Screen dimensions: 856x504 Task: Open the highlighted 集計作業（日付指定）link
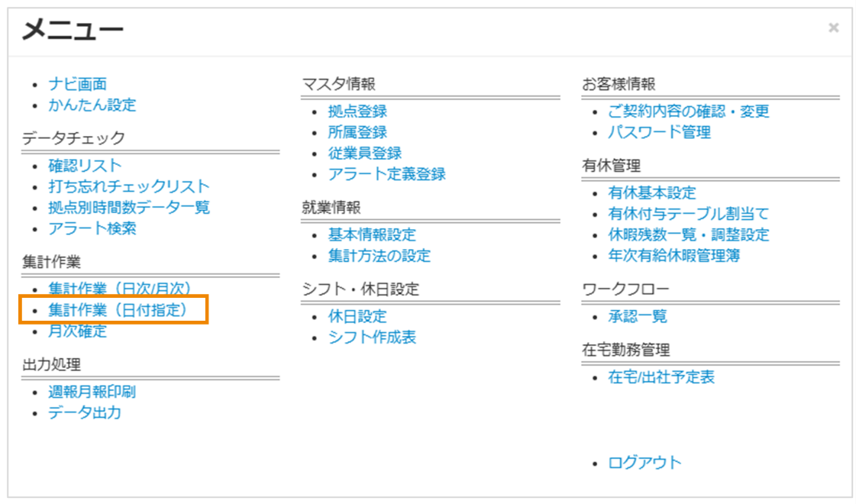tap(118, 310)
